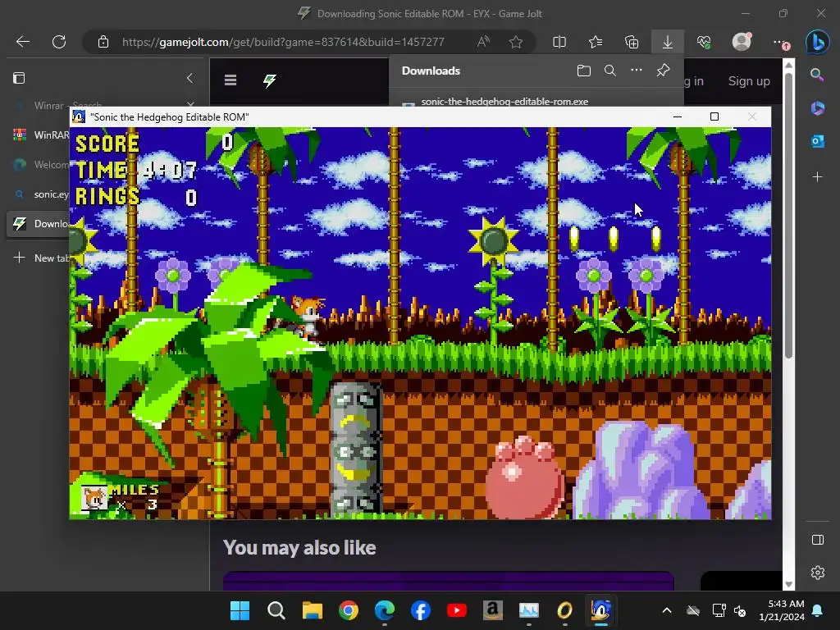Image resolution: width=840 pixels, height=630 pixels.
Task: Click the page vertical scrollbar thumb
Action: point(788,216)
